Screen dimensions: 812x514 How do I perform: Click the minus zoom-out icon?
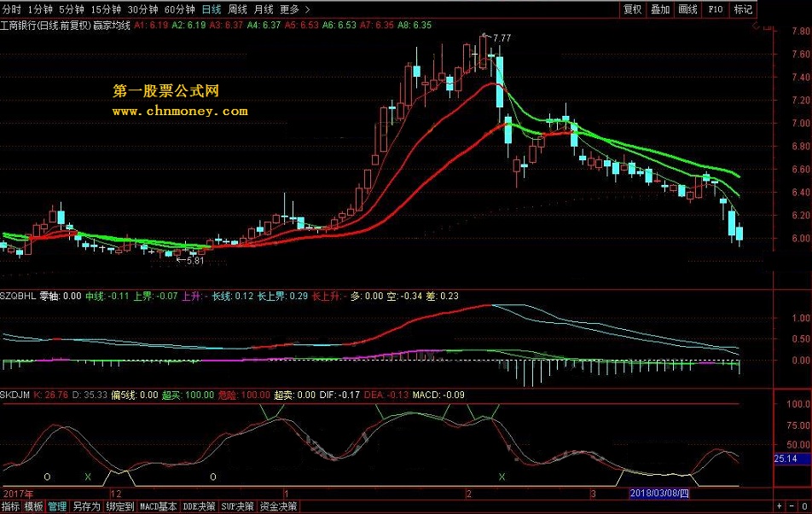[792, 506]
